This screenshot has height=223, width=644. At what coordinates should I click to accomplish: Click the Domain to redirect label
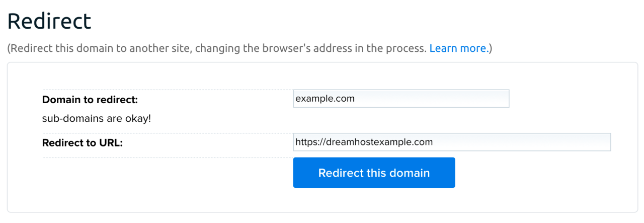90,100
